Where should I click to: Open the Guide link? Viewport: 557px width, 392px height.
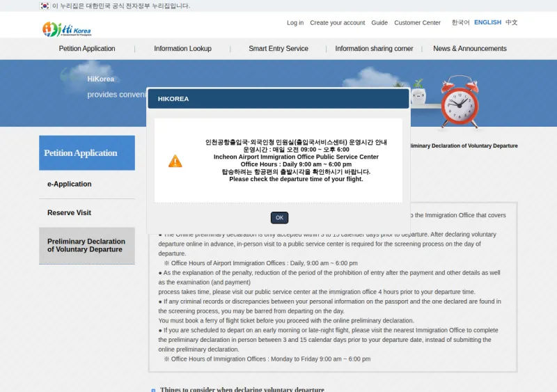click(x=379, y=23)
